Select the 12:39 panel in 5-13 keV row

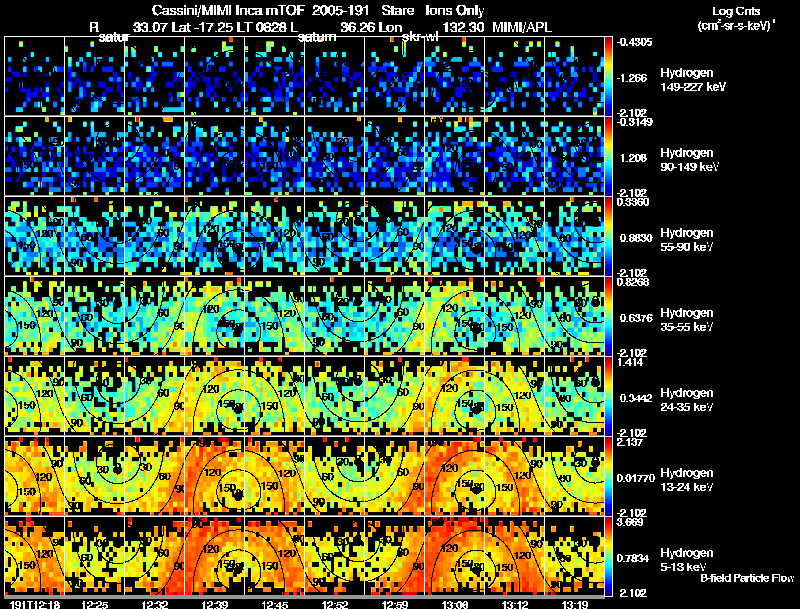[x=215, y=556]
